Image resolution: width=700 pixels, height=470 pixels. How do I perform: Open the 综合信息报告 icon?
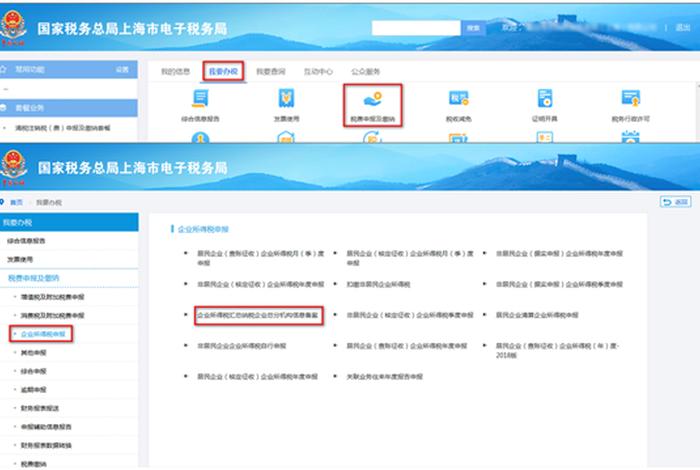coord(200,104)
